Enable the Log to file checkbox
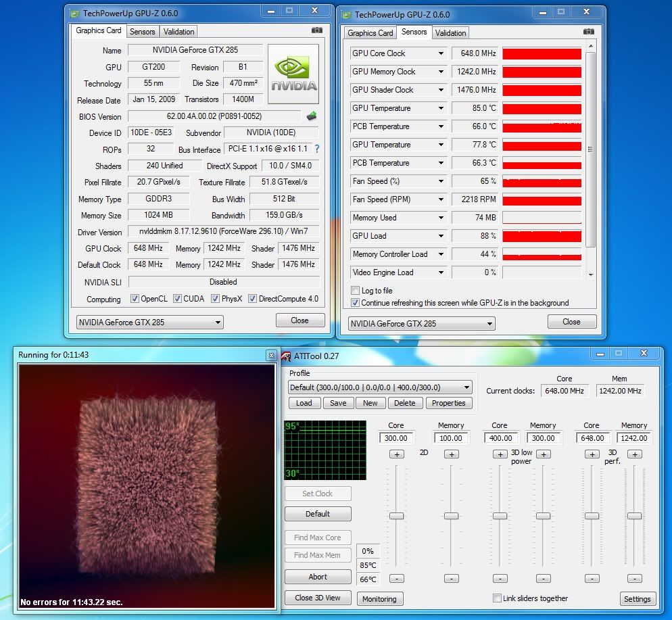Screen dimensions: 672x620 (x=356, y=291)
